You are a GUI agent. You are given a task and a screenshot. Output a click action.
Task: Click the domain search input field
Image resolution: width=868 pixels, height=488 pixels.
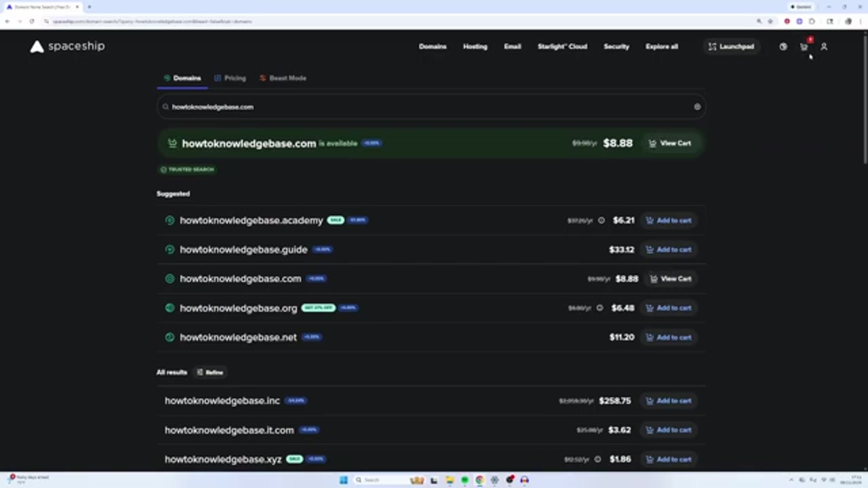(427, 106)
